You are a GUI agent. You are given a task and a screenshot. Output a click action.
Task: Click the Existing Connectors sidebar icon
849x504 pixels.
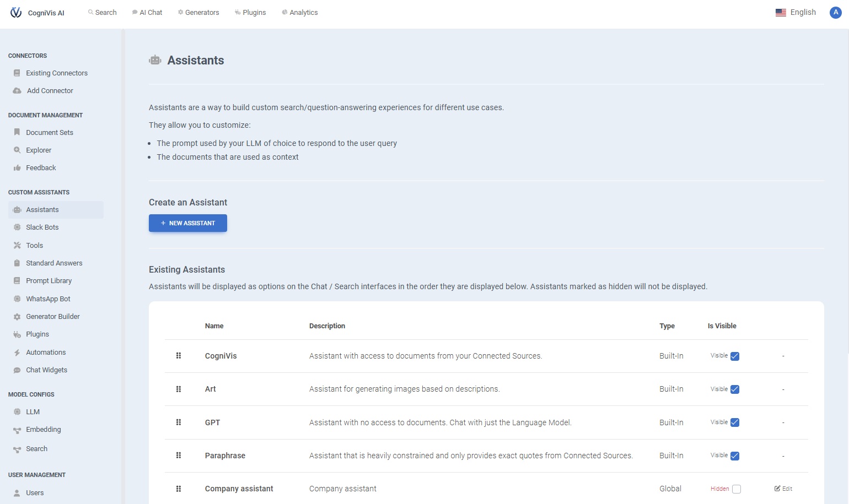pos(17,73)
